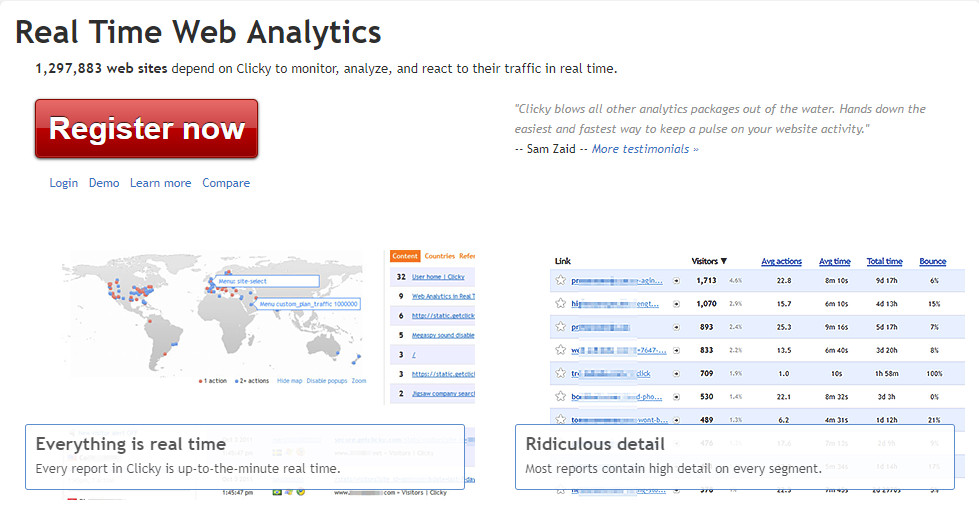
Task: Switch to the Countries tab
Action: (x=440, y=256)
